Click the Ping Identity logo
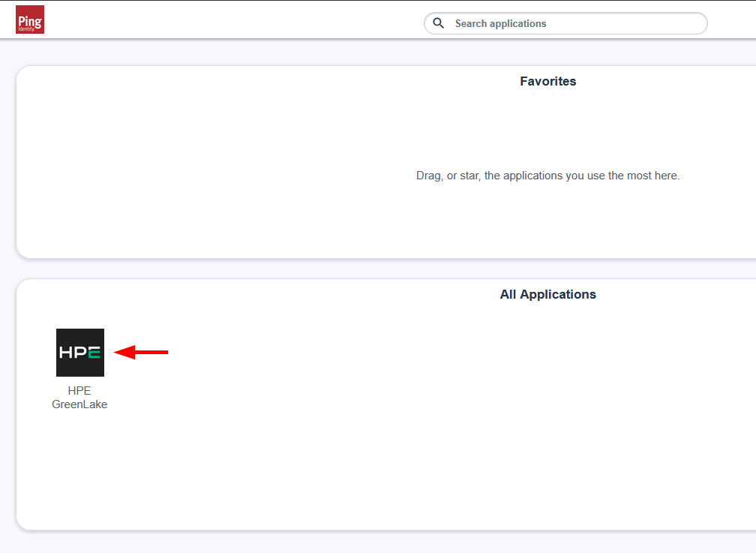This screenshot has height=553, width=756. point(30,20)
